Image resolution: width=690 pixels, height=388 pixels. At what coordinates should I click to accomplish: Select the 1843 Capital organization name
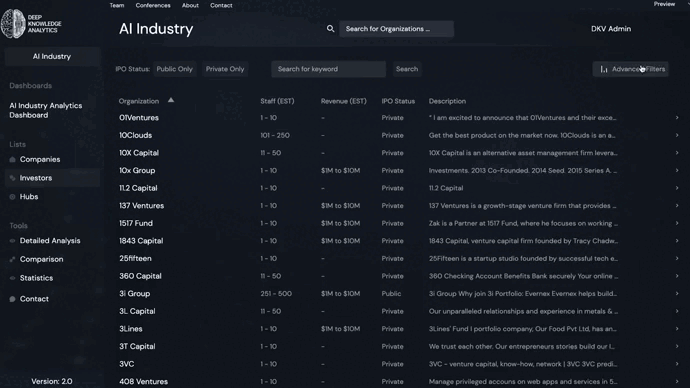pos(141,241)
